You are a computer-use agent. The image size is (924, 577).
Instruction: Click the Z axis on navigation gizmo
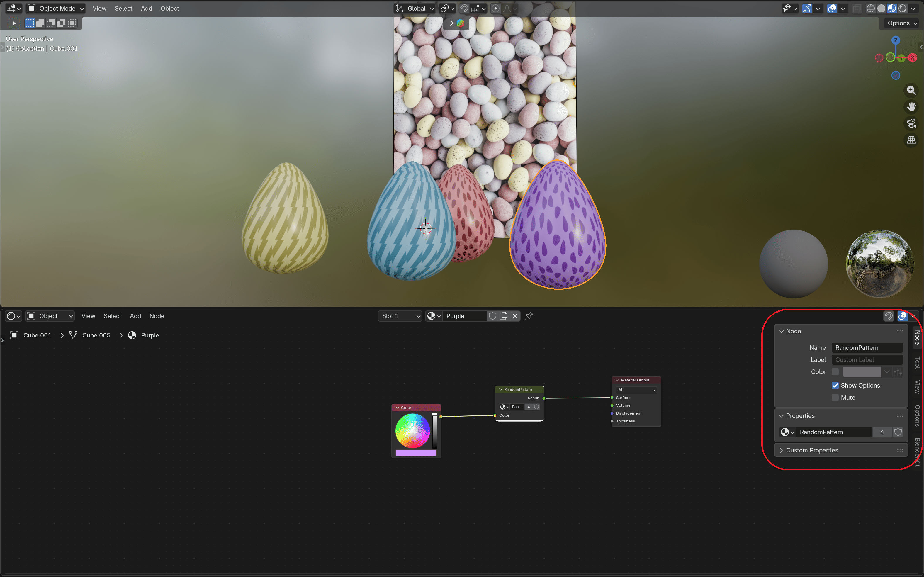pyautogui.click(x=896, y=40)
